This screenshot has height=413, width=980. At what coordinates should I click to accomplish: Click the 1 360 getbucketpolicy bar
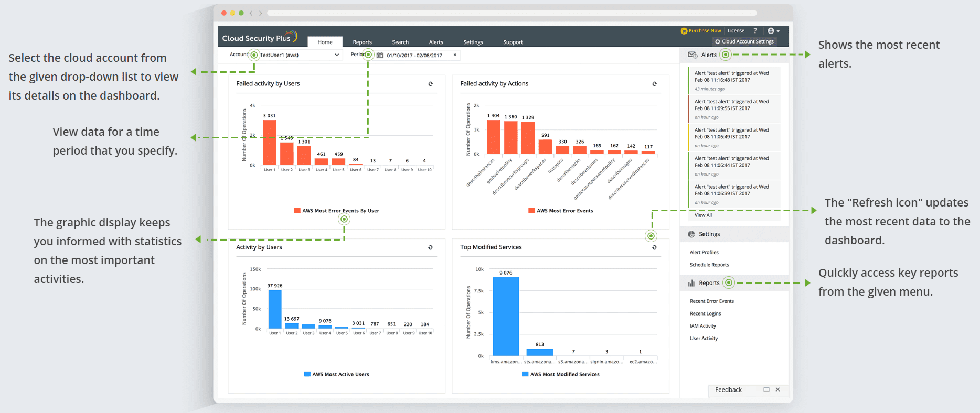point(510,137)
